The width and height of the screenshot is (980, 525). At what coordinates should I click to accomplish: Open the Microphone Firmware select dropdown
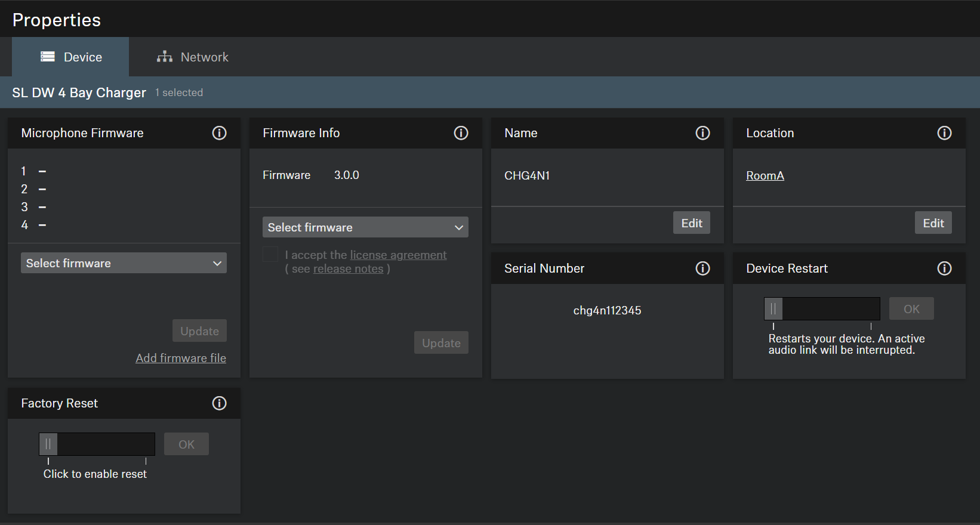tap(124, 263)
